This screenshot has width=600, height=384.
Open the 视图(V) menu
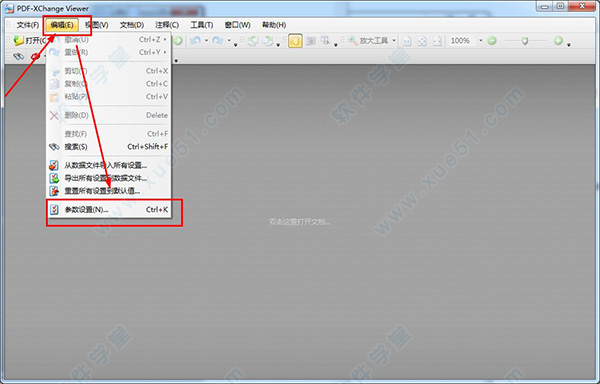tap(96, 25)
